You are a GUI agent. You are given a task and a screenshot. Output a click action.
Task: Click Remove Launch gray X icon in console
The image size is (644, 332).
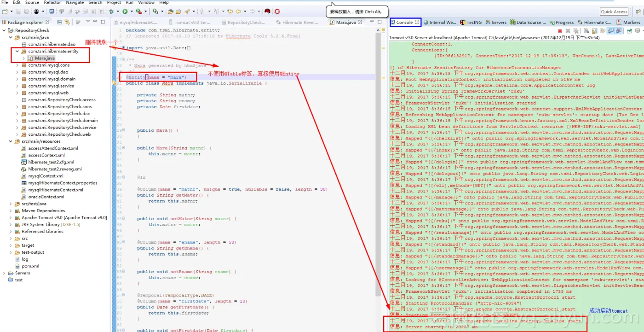[x=568, y=31]
